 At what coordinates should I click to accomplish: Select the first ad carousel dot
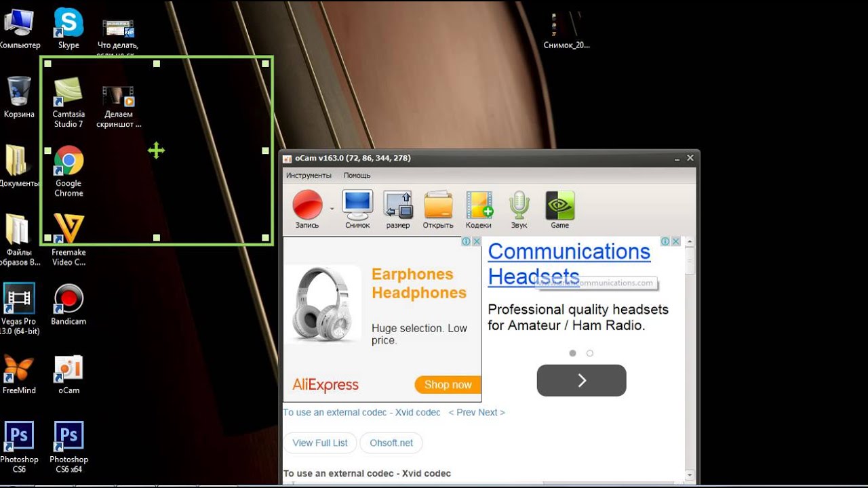click(572, 353)
